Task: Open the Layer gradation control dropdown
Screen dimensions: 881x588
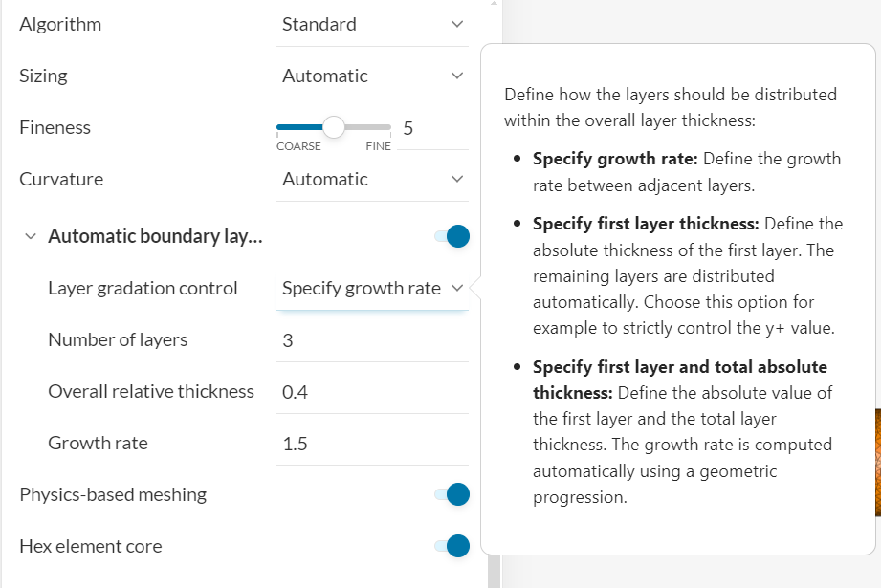Action: point(372,289)
